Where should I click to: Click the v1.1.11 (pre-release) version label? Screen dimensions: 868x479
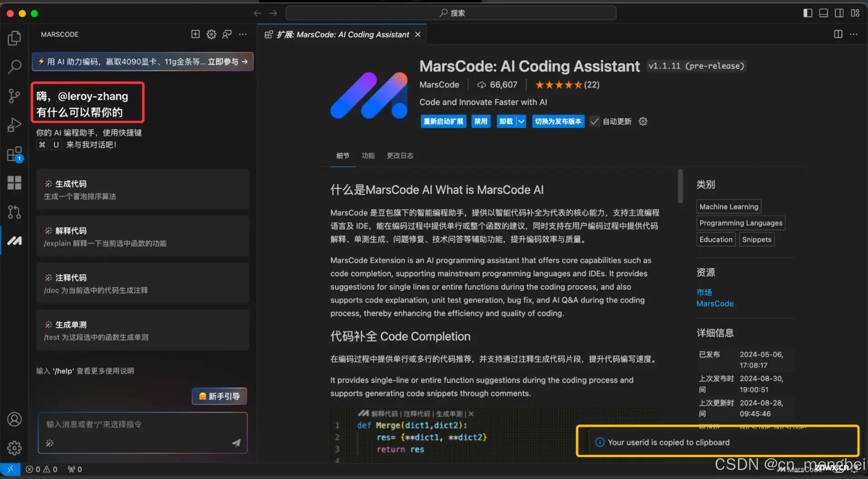696,66
